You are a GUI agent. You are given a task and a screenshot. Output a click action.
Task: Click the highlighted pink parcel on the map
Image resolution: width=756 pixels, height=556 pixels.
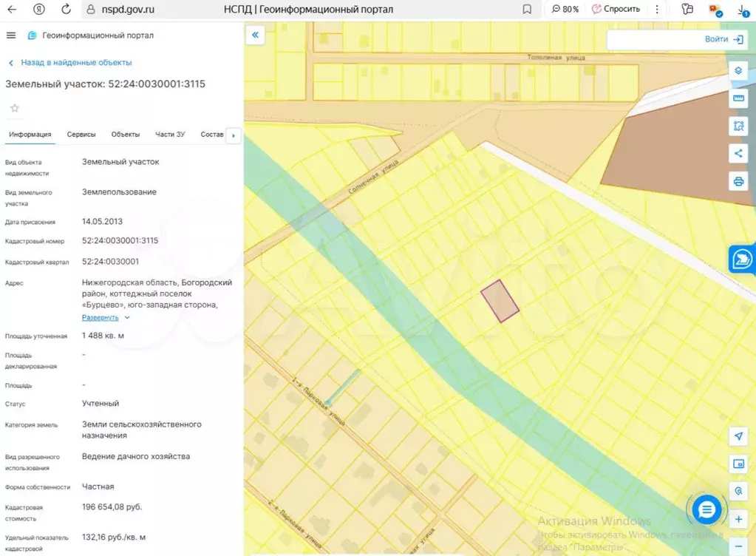(500, 301)
